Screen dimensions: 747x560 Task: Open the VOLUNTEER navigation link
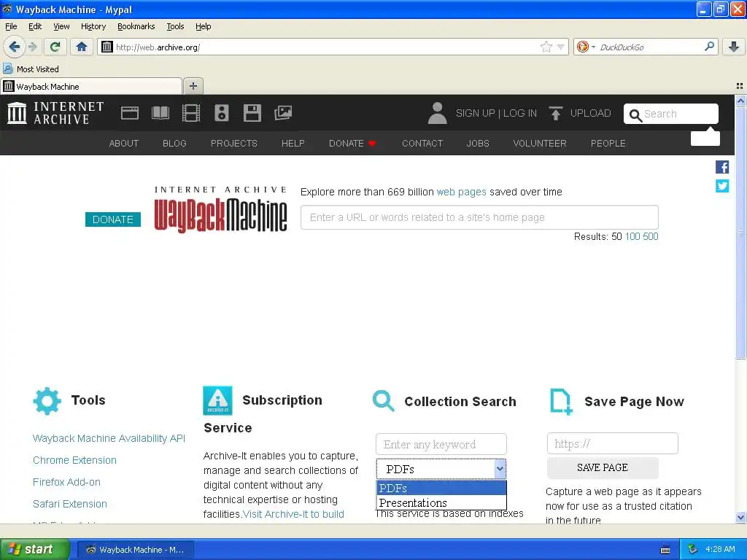pyautogui.click(x=540, y=144)
